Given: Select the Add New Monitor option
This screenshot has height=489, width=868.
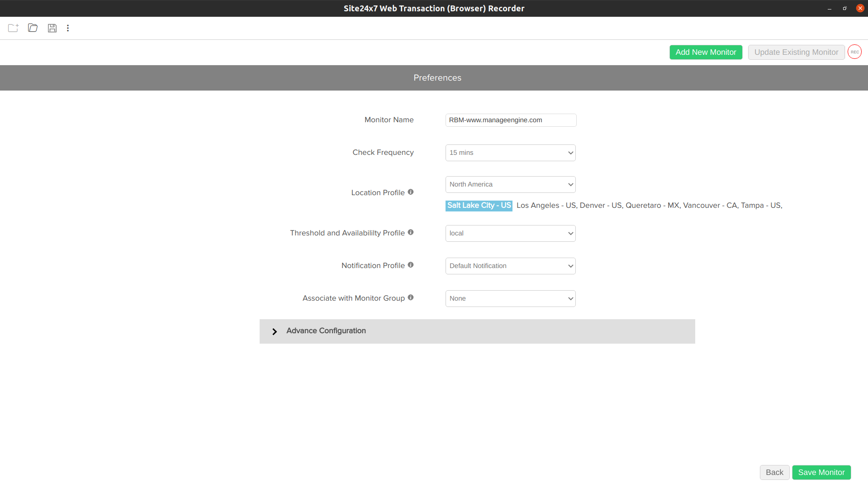Looking at the screenshot, I should tap(706, 52).
